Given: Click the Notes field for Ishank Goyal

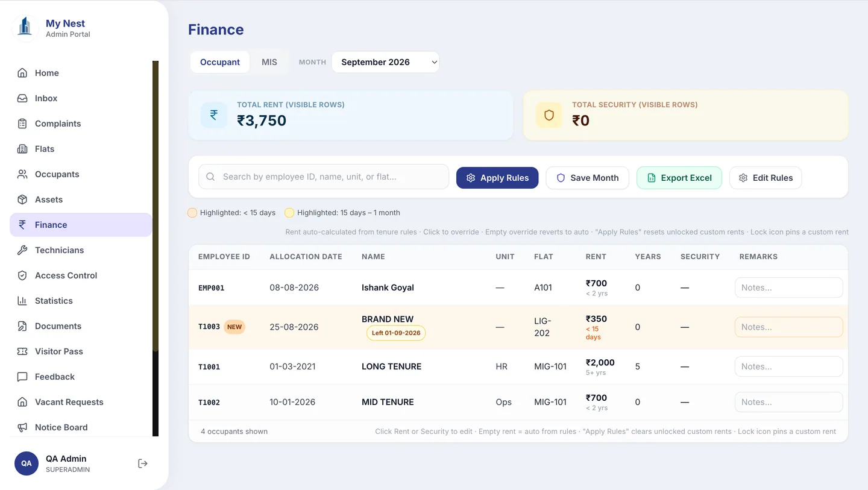Looking at the screenshot, I should pos(788,287).
